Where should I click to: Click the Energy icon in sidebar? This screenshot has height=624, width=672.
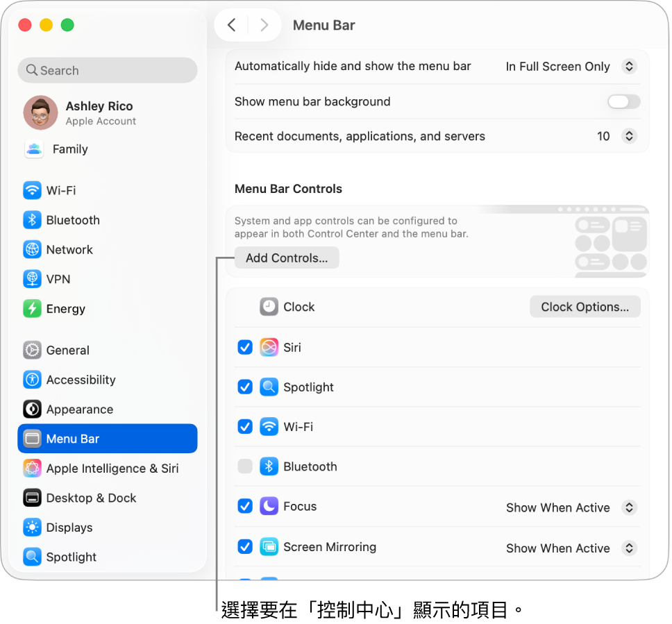click(x=32, y=309)
